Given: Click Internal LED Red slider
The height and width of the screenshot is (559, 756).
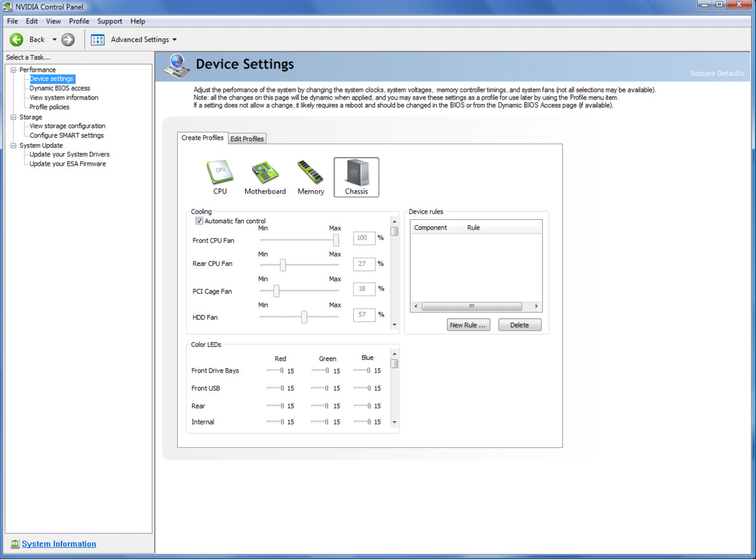Looking at the screenshot, I should click(275, 422).
